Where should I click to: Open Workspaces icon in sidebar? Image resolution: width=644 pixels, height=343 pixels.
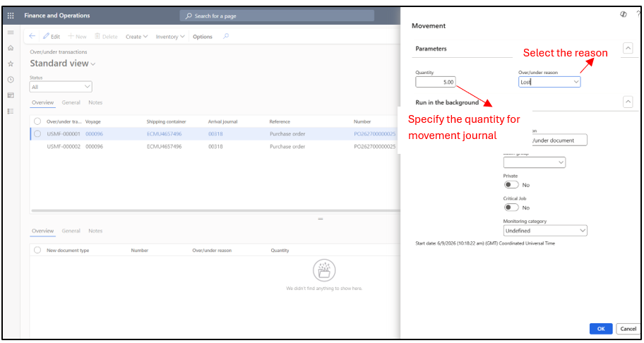click(x=11, y=95)
